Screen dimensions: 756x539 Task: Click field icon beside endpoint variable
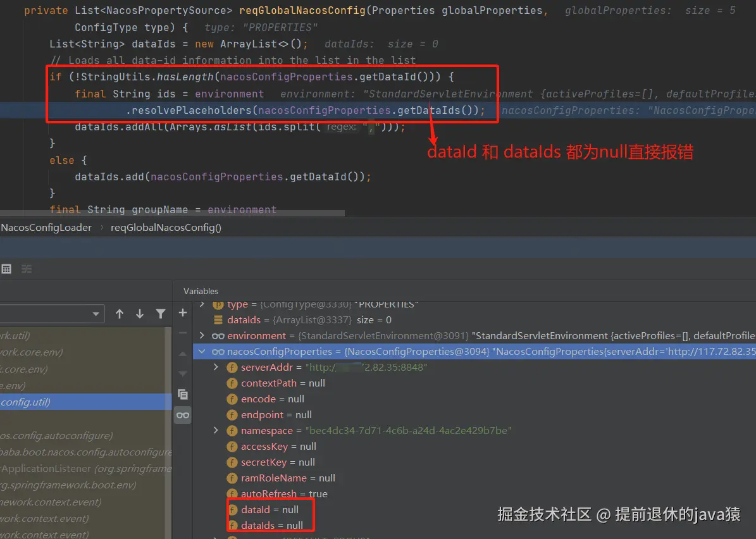click(x=232, y=415)
